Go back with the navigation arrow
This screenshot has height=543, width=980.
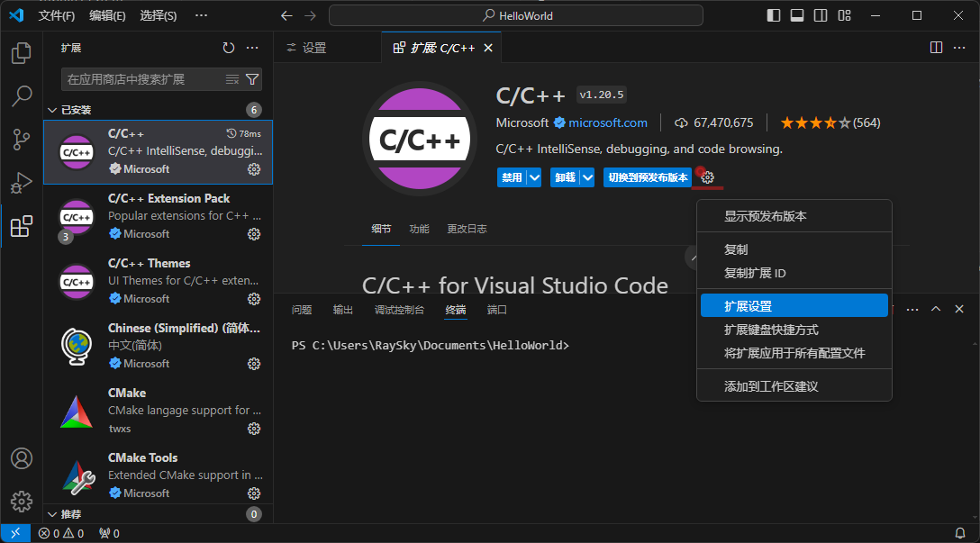286,15
